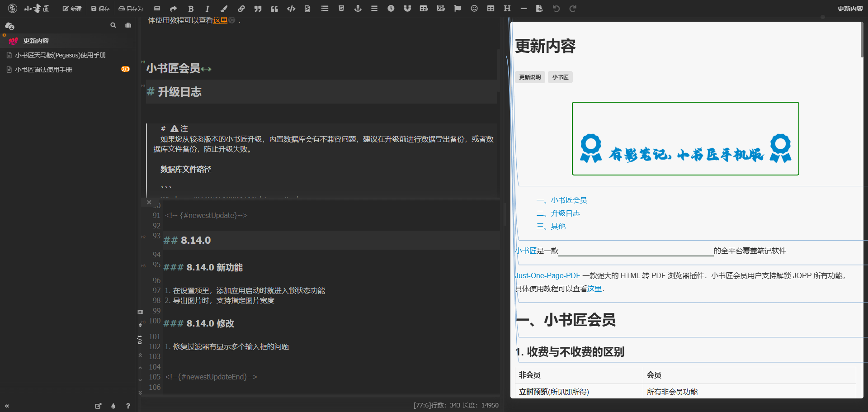Click the external open icon at sidebar bottom

click(x=98, y=406)
